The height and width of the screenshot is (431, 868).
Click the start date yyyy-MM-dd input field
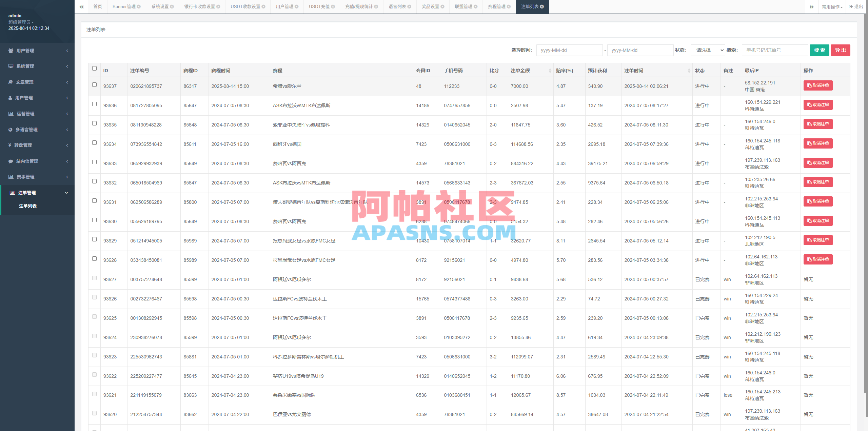pyautogui.click(x=570, y=50)
